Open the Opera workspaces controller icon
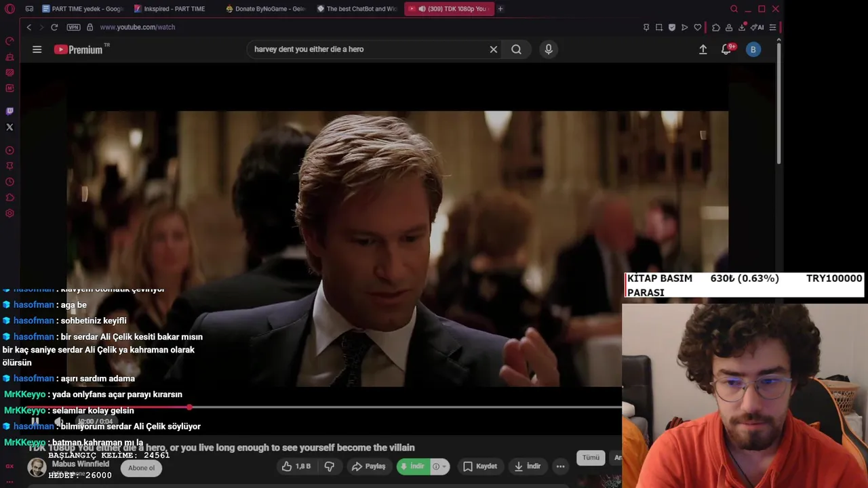 29,9
